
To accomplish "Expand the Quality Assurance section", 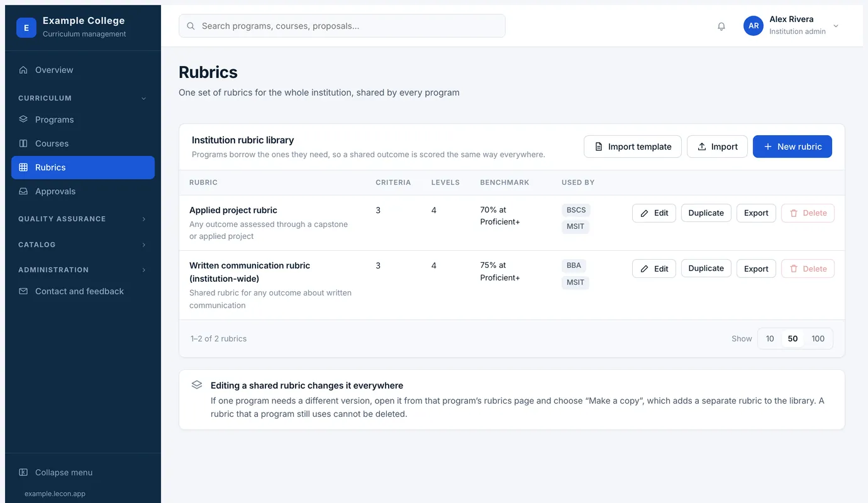I will click(x=143, y=219).
